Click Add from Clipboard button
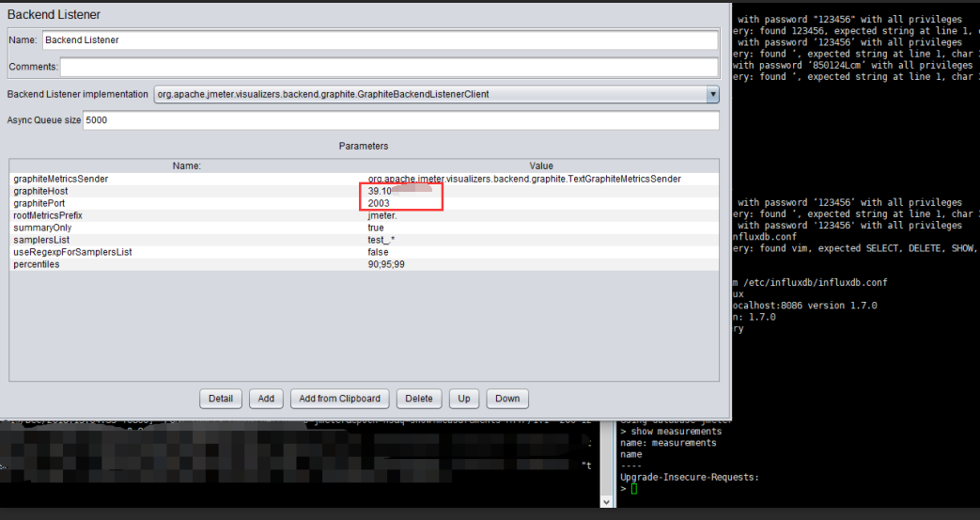 [x=339, y=399]
